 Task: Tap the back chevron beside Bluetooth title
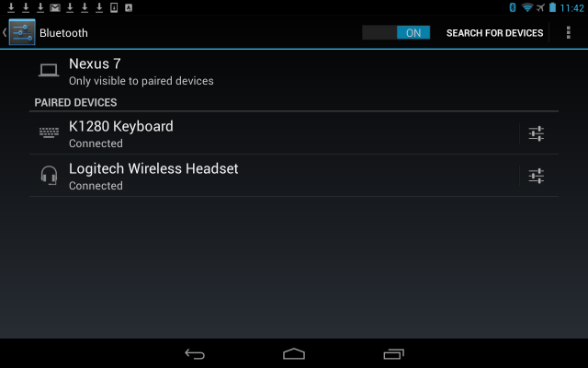click(5, 33)
